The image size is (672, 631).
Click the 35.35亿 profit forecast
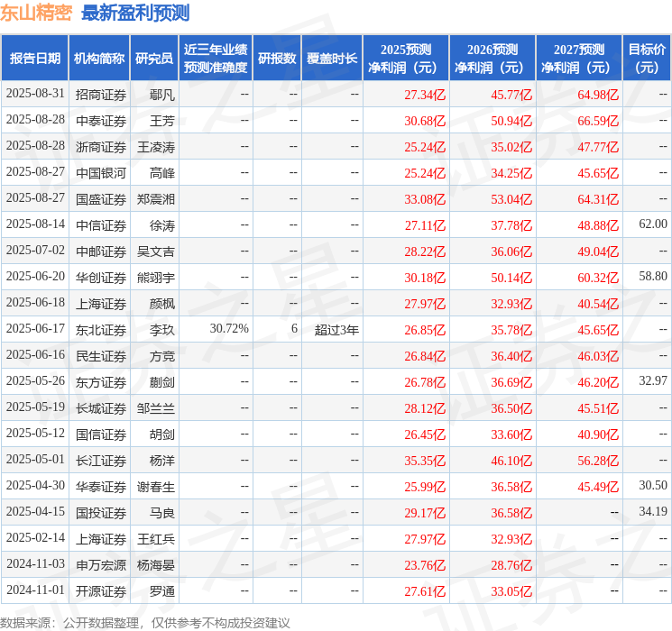425,461
